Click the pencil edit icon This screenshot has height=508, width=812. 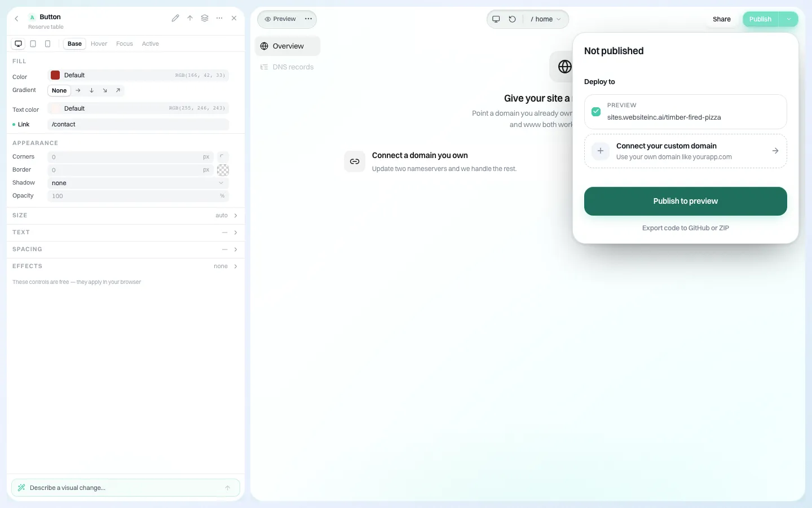(175, 18)
